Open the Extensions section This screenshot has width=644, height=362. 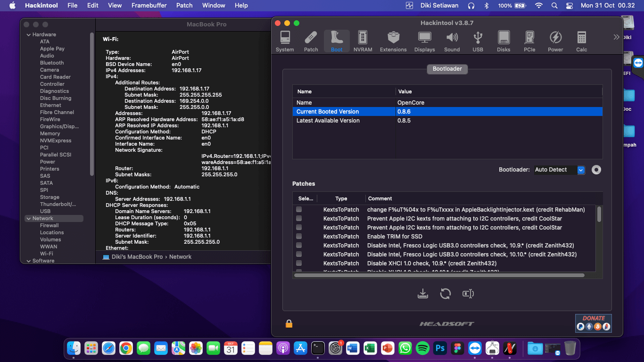coord(393,41)
